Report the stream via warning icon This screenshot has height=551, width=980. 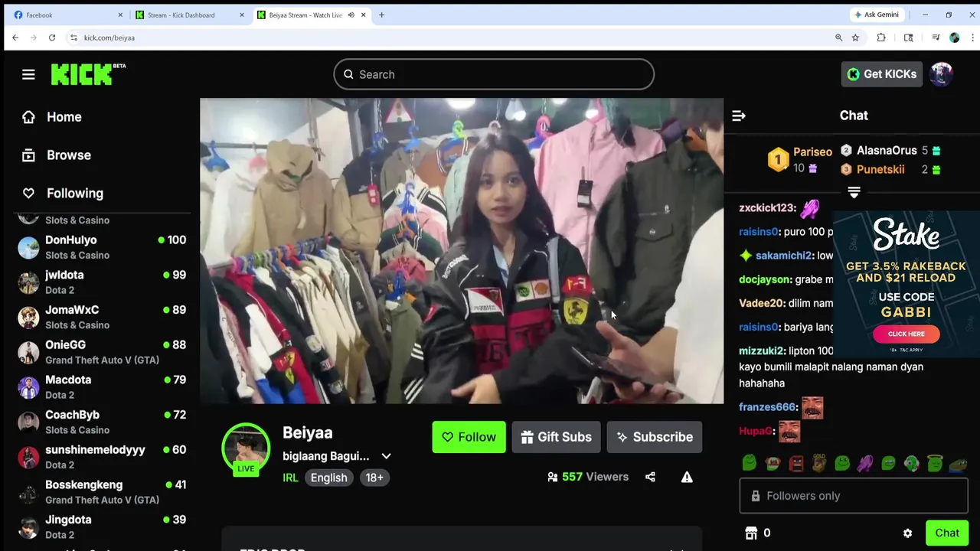pyautogui.click(x=687, y=477)
